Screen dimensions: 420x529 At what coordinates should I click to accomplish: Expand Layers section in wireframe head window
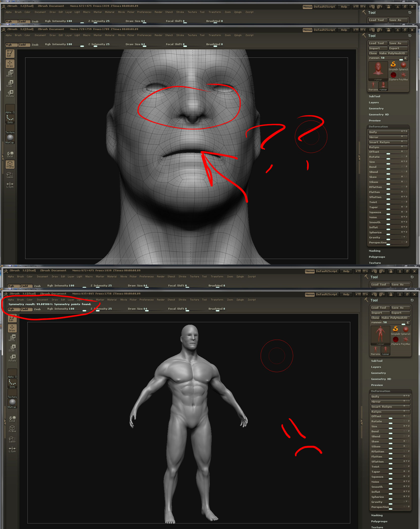[374, 103]
